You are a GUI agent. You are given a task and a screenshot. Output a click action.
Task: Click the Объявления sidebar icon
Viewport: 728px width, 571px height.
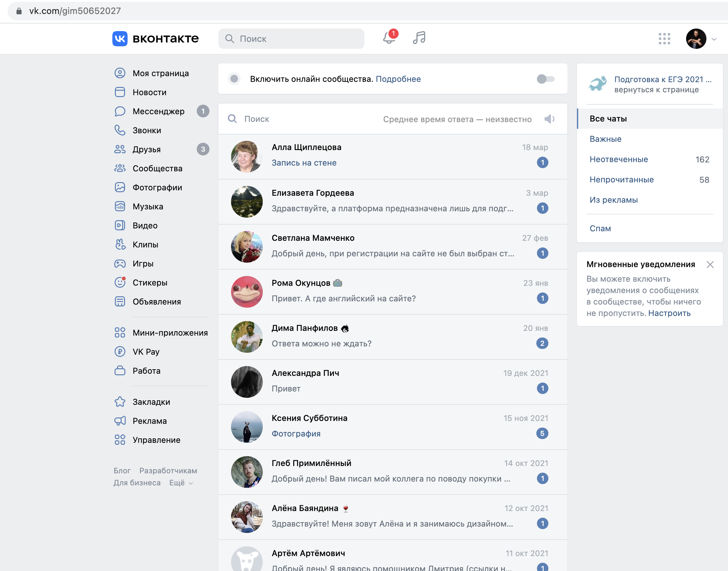tap(120, 302)
